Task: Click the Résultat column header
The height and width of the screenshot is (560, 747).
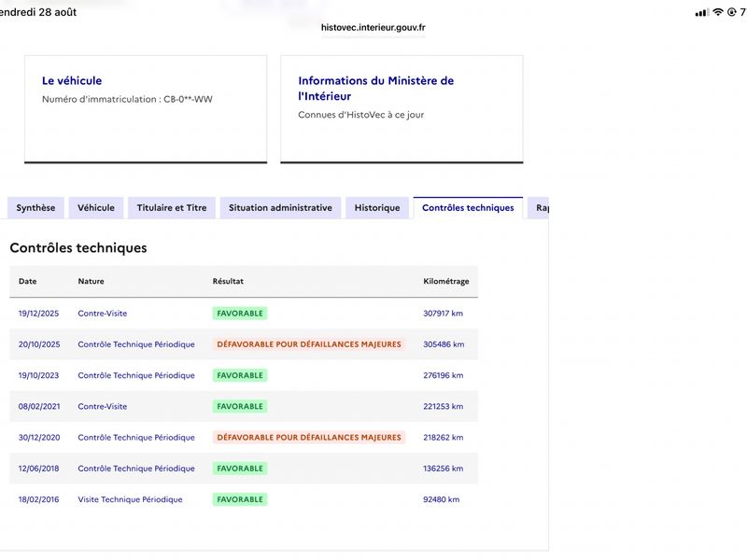Action: [228, 281]
